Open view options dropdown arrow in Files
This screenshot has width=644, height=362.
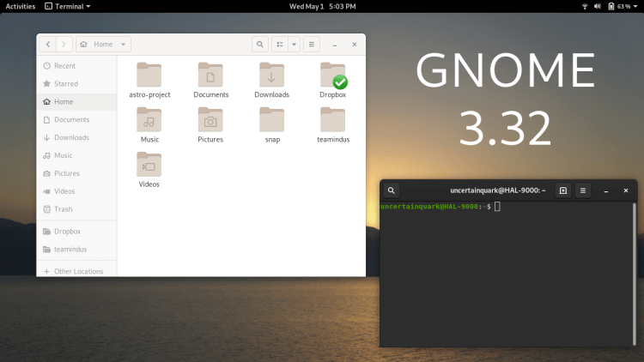[x=294, y=45]
